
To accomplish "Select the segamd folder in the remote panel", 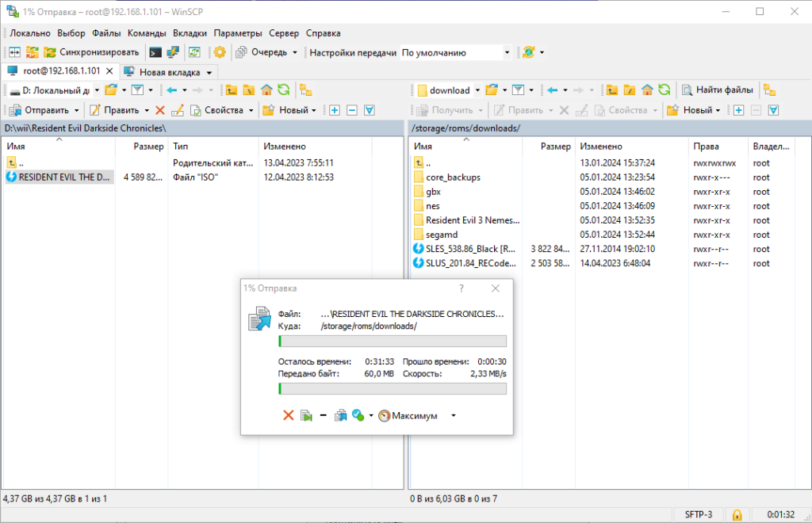I will coord(442,235).
